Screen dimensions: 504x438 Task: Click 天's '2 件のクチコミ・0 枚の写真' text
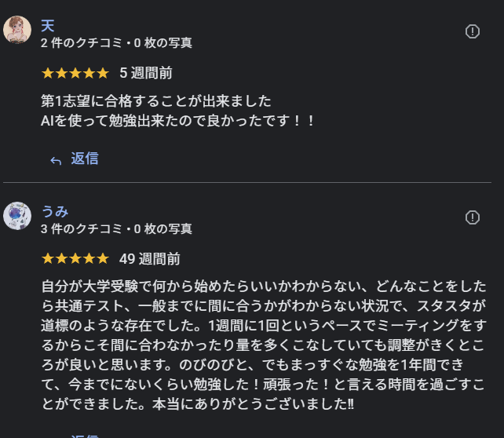116,43
